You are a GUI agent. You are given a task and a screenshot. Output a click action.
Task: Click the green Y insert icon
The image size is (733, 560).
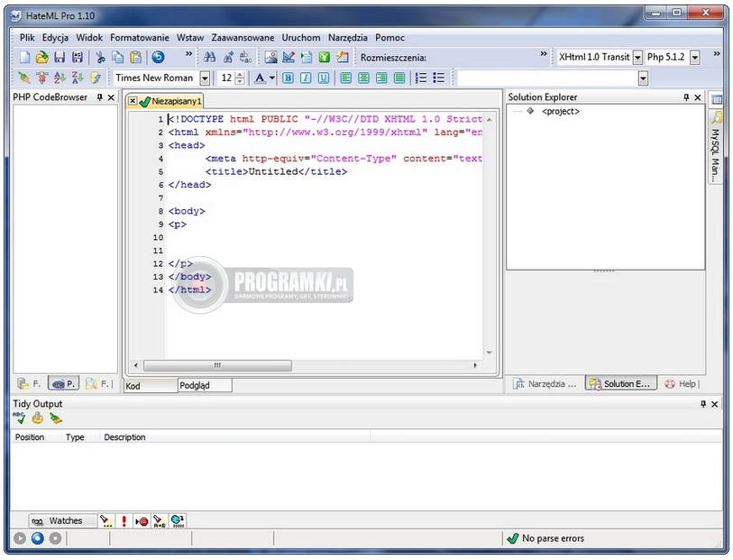pyautogui.click(x=324, y=57)
